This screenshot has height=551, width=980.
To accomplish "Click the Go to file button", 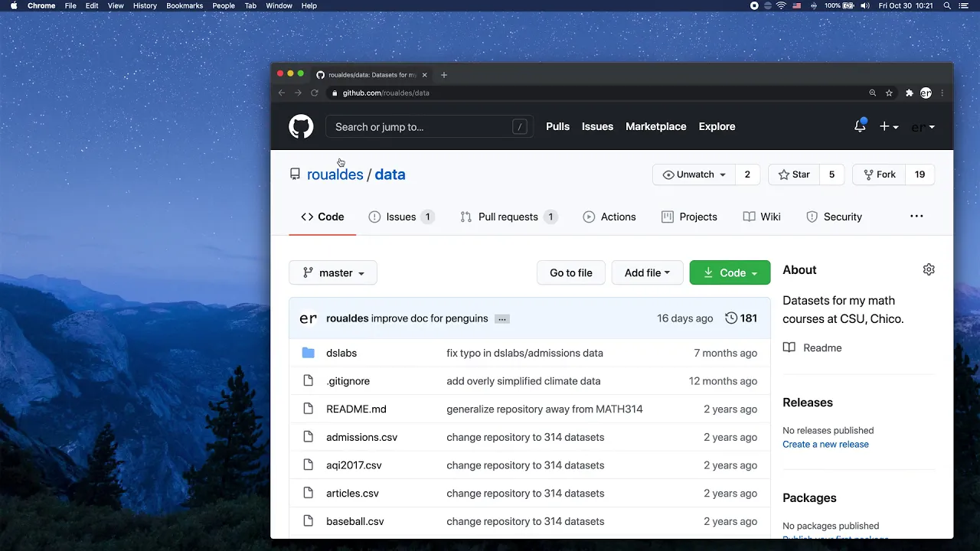I will (x=571, y=272).
